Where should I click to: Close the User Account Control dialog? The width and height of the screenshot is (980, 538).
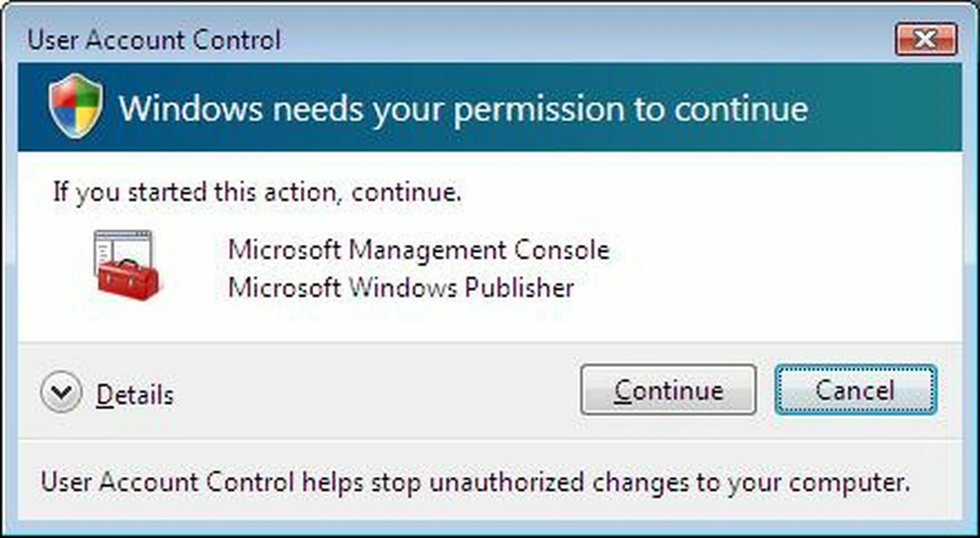(925, 39)
